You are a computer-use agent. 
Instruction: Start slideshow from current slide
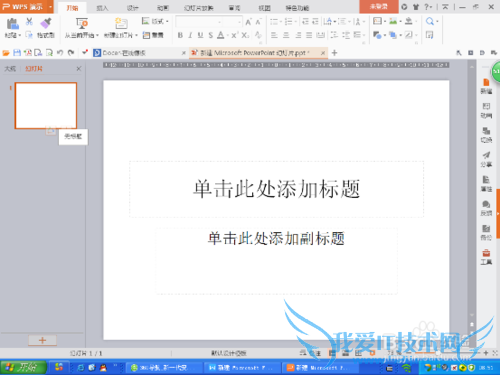click(82, 24)
